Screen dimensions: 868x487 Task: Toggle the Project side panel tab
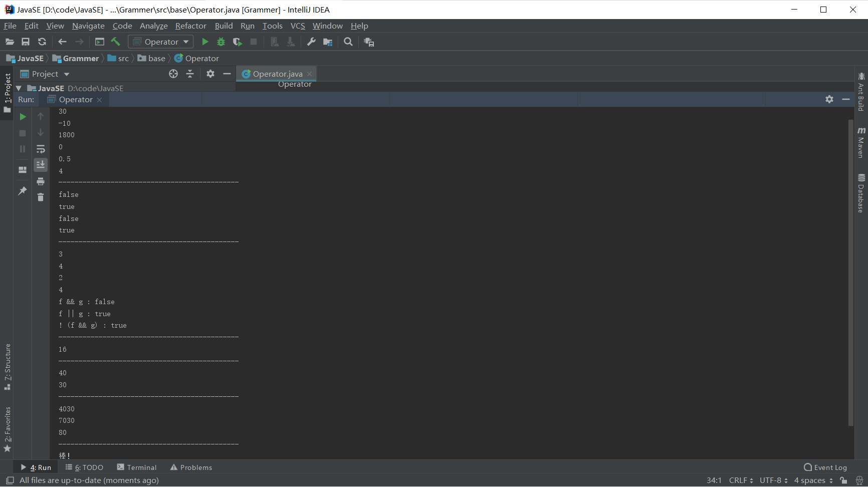point(8,92)
